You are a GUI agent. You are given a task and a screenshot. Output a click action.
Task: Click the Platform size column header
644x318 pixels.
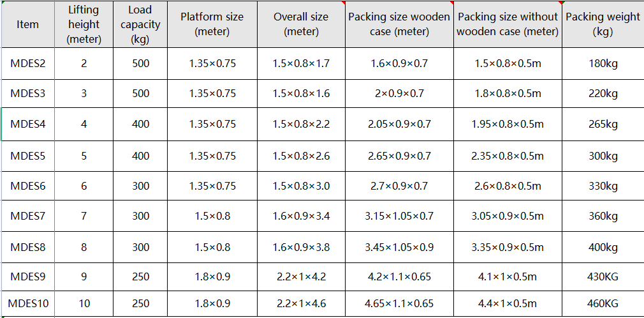click(212, 24)
